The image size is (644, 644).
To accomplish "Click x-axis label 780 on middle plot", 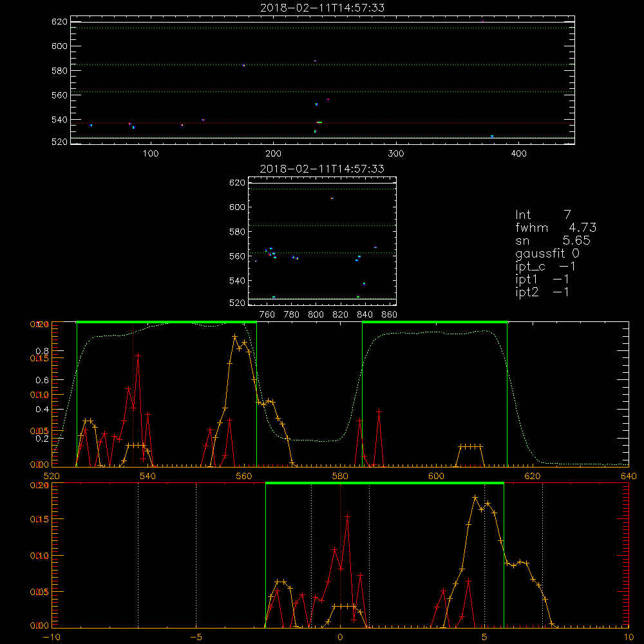I will [x=292, y=315].
